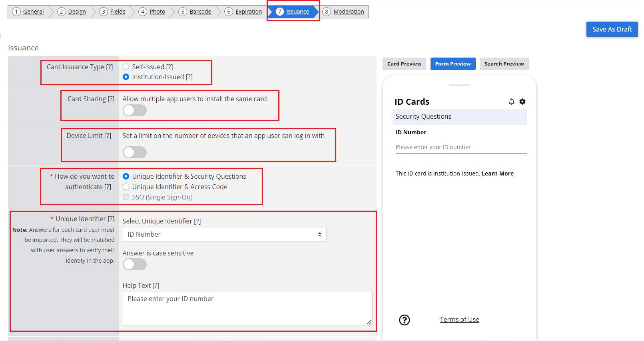Open the ID Number unique identifier dropdown
The height and width of the screenshot is (341, 644).
click(x=224, y=234)
